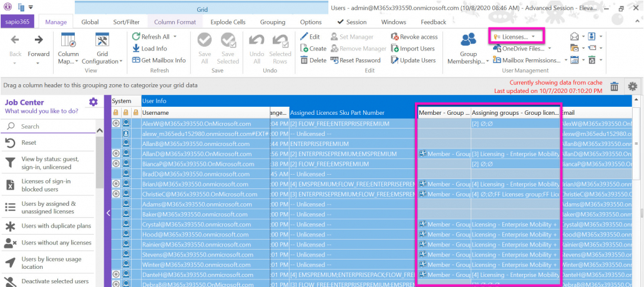Screen dimensions: 644x287
Task: Click the Grid Configuration dropdown arrow
Action: point(121,62)
